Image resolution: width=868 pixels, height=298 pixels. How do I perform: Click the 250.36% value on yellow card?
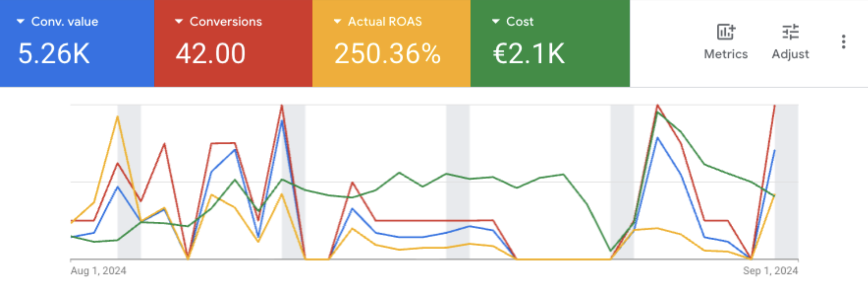click(387, 54)
